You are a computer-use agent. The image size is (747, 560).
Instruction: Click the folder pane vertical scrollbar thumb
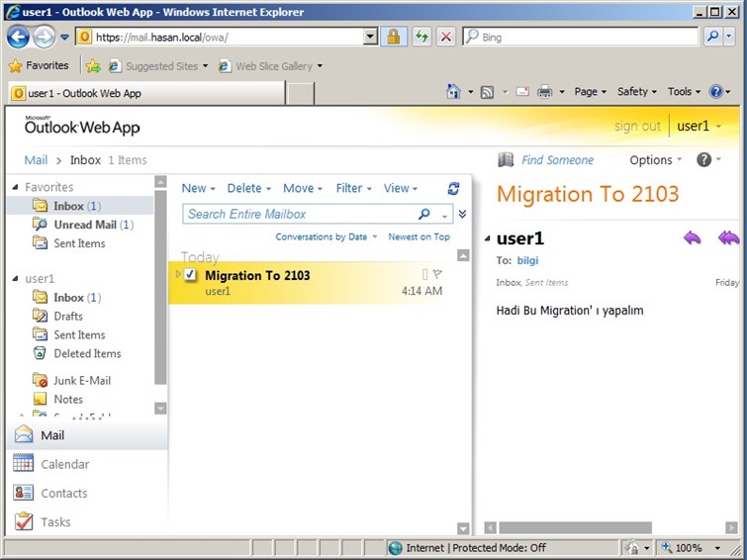click(160, 287)
